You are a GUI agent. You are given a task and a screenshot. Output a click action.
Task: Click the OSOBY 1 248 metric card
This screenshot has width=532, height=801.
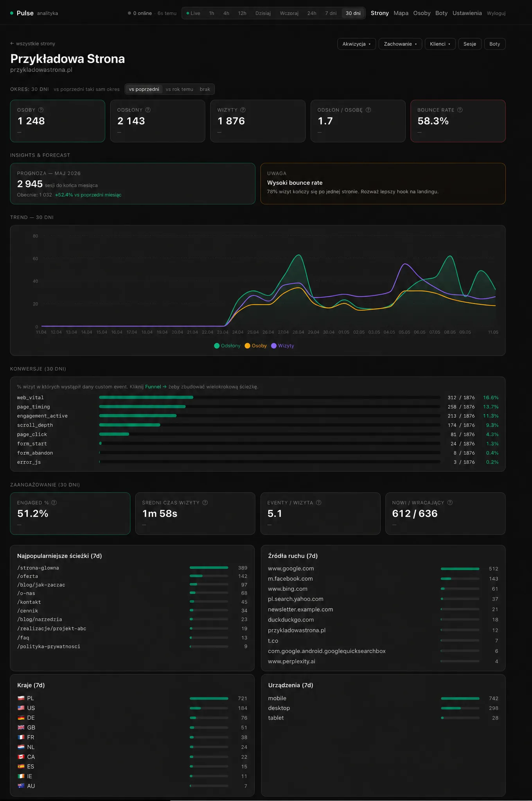click(58, 121)
